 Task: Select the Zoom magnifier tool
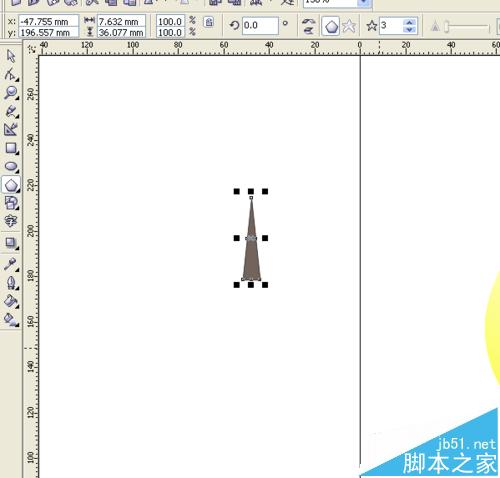(11, 93)
